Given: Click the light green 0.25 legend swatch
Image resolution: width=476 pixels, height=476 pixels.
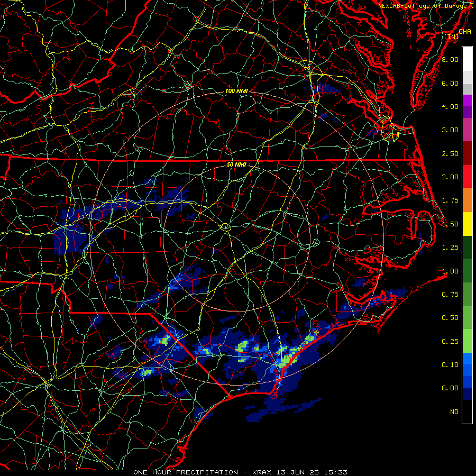Looking at the screenshot, I should (x=467, y=341).
